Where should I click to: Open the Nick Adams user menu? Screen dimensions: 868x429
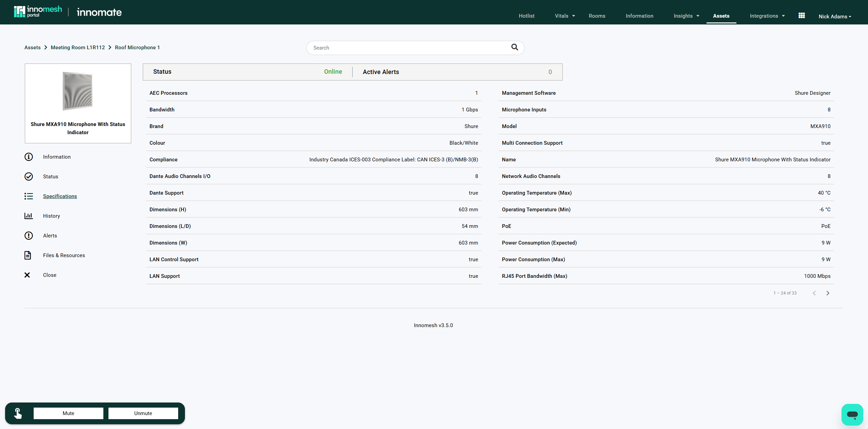835,16
